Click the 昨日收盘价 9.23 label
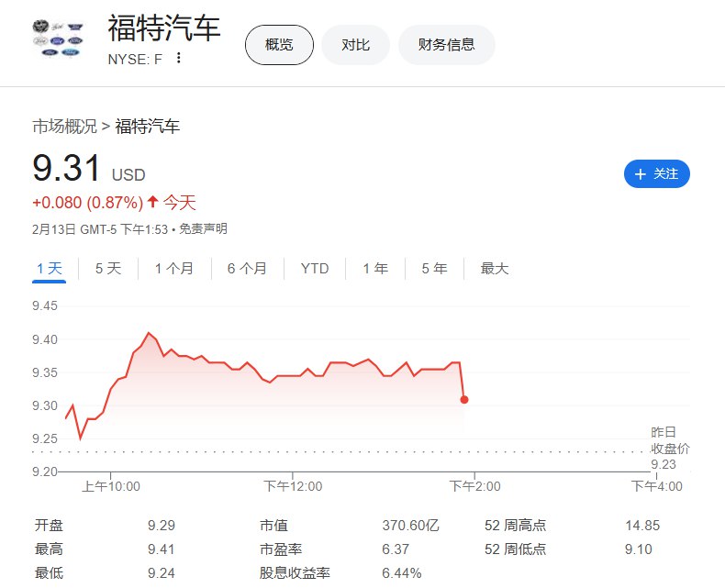 pyautogui.click(x=670, y=449)
